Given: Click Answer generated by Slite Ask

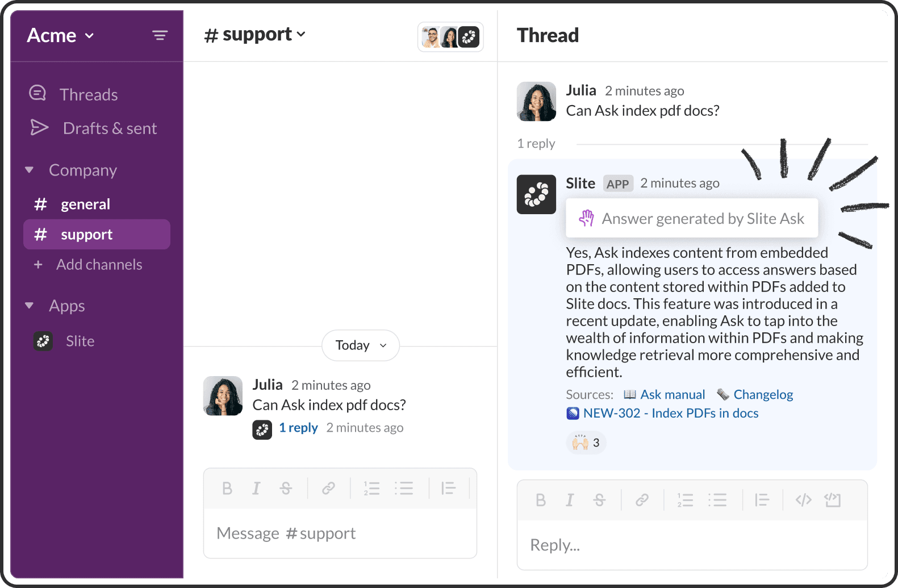Looking at the screenshot, I should click(x=692, y=218).
